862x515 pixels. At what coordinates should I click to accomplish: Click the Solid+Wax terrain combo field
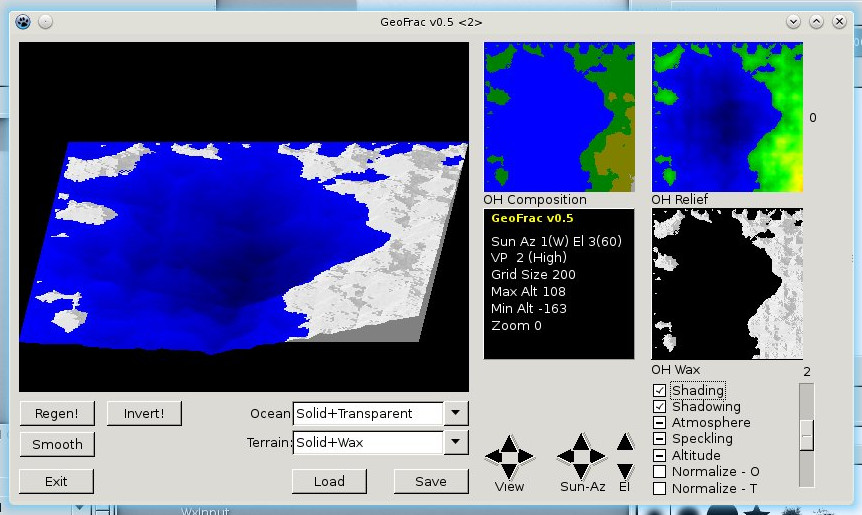[x=367, y=442]
